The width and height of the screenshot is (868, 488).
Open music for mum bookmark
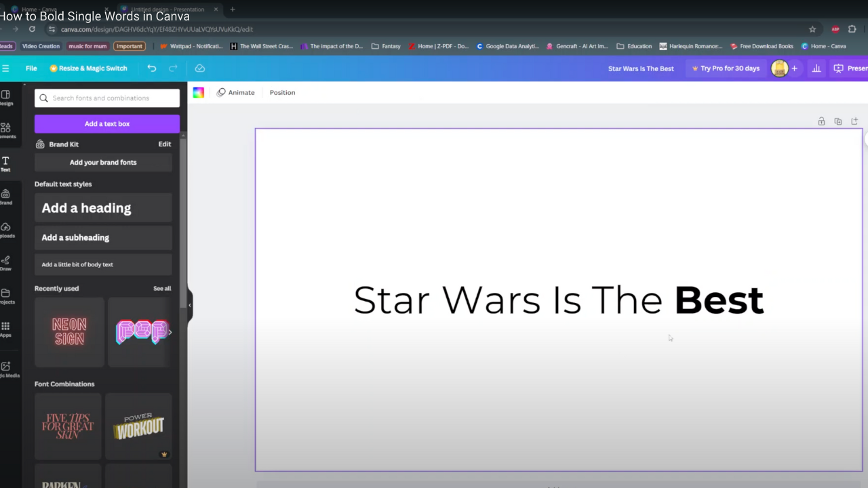coord(87,46)
